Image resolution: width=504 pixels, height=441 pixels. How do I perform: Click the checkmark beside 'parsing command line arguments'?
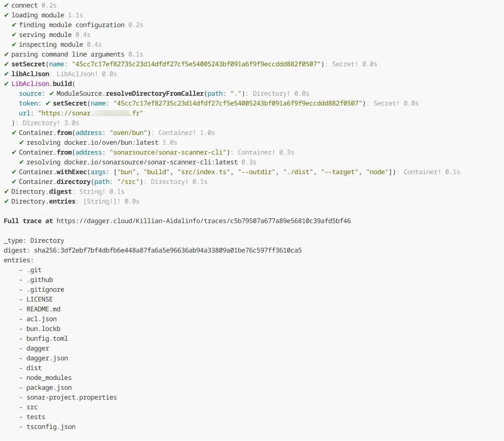point(6,54)
